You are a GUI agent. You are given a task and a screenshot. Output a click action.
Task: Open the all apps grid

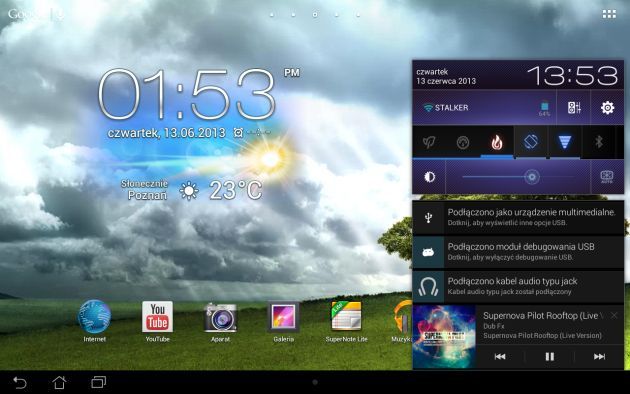(x=609, y=14)
